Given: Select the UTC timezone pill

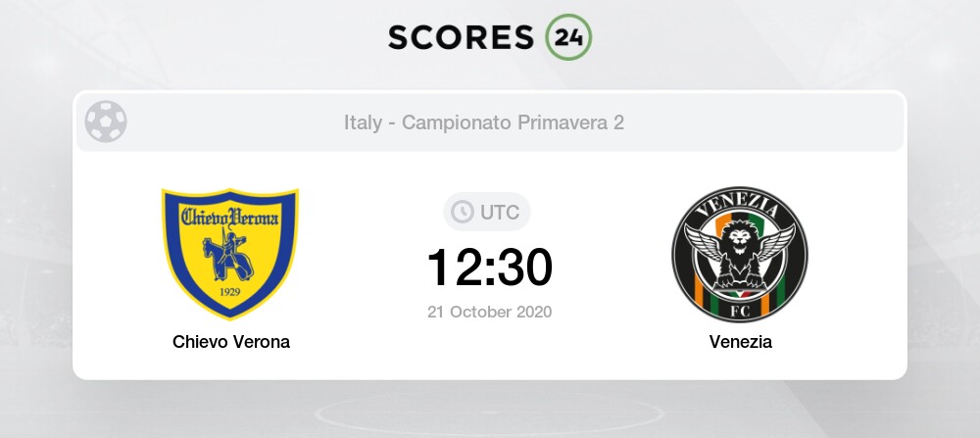Looking at the screenshot, I should point(487,212).
